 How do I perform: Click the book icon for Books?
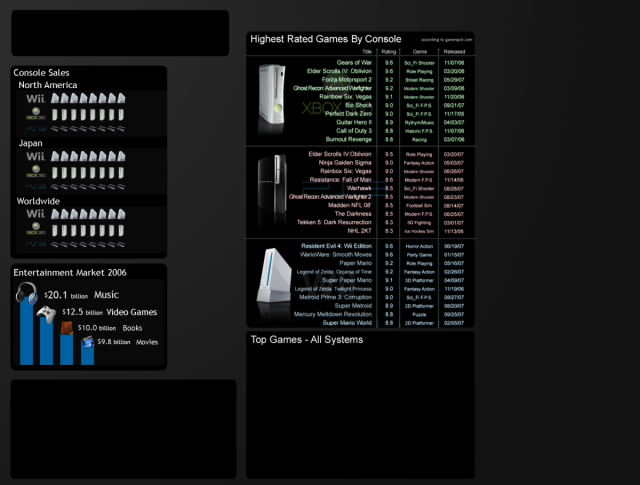(x=67, y=328)
